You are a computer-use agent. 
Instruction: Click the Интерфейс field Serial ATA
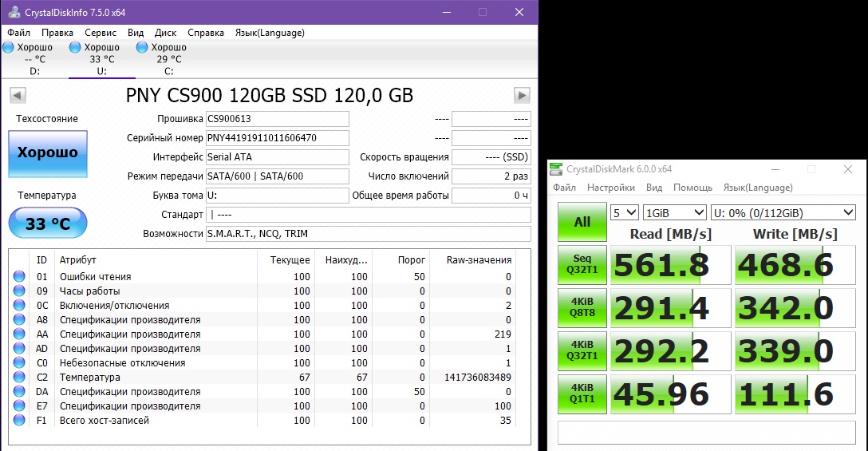tap(278, 156)
